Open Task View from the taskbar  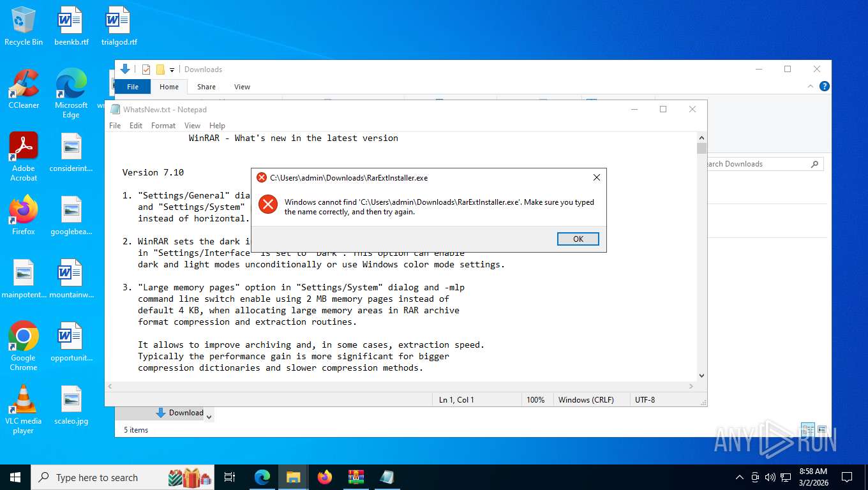230,477
